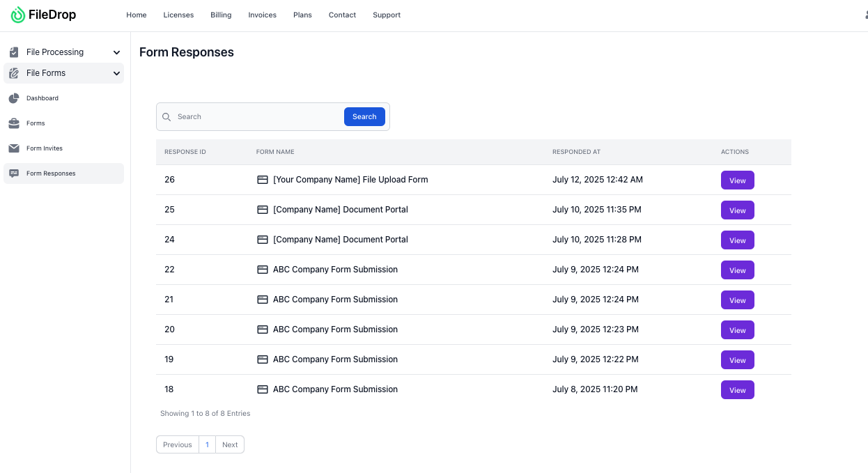Open the Plans page
868x473 pixels.
click(302, 15)
